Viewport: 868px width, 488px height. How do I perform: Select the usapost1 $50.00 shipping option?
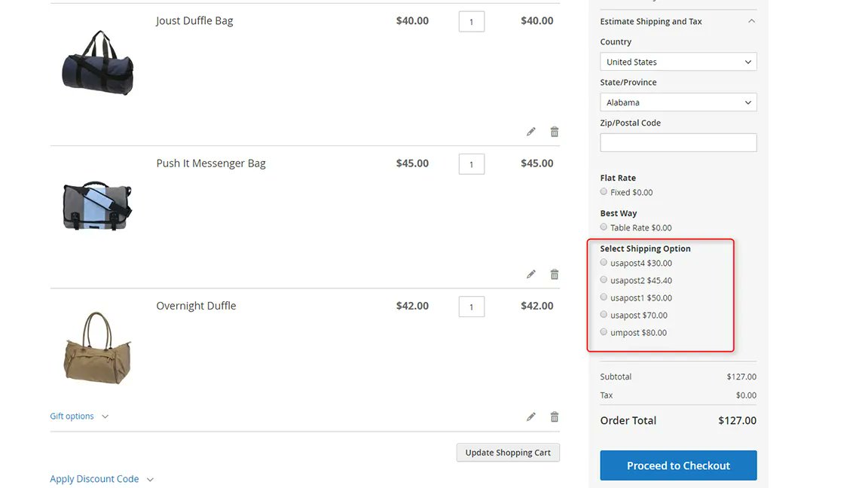tap(604, 297)
